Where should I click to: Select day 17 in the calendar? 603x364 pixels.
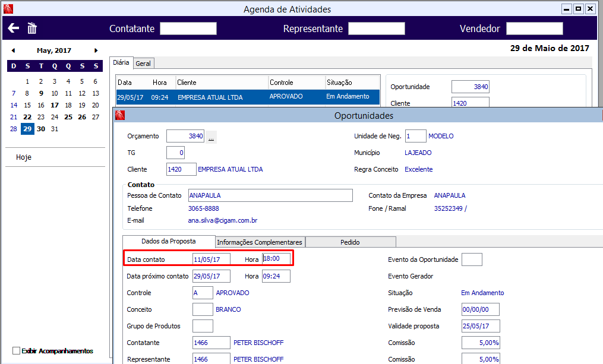pos(55,105)
